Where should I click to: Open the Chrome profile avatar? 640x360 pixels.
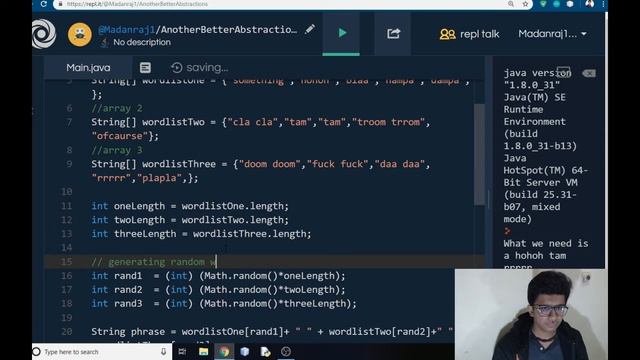point(589,4)
